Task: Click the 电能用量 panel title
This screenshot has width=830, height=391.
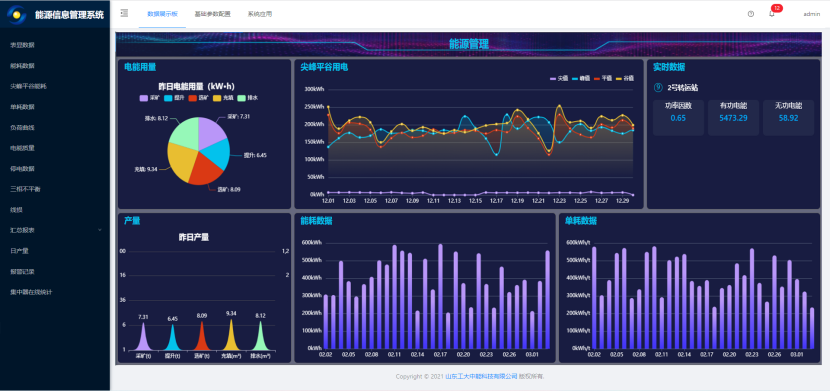Action: coord(140,67)
